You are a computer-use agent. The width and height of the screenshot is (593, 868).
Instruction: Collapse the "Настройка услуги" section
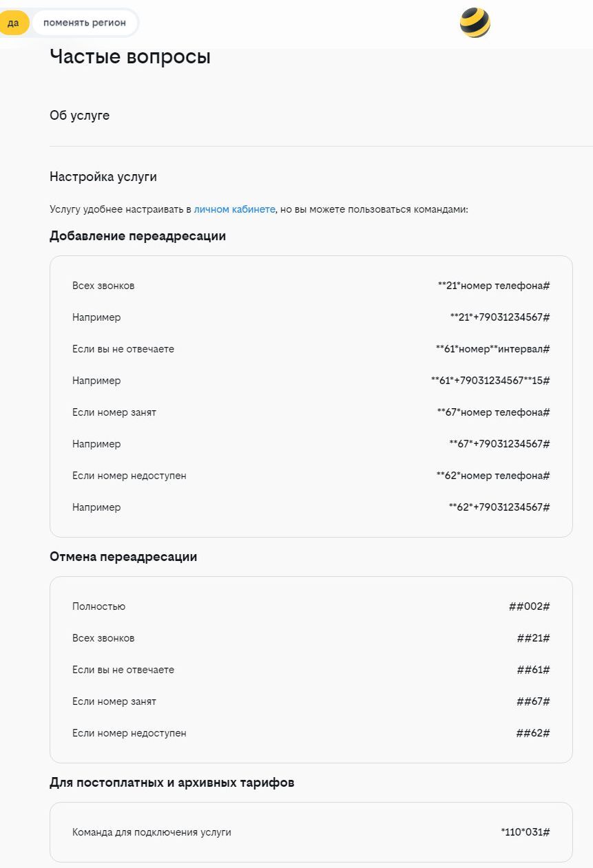(x=103, y=177)
